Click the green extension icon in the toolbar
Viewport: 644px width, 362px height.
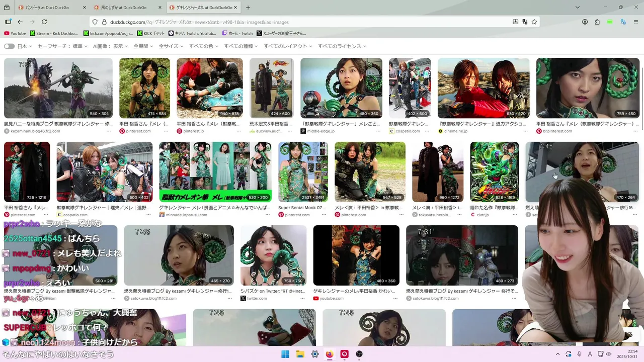pos(610,22)
